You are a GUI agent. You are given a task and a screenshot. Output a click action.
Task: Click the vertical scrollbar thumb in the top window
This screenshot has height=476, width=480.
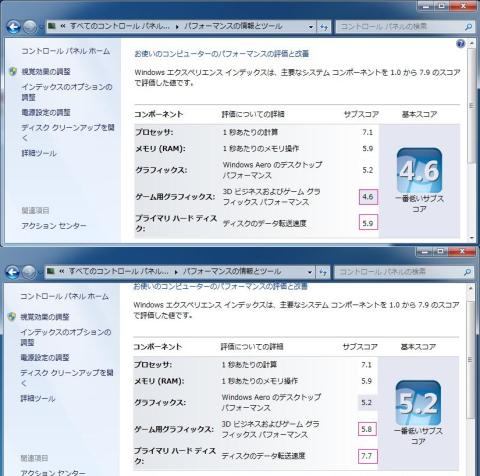[x=471, y=106]
